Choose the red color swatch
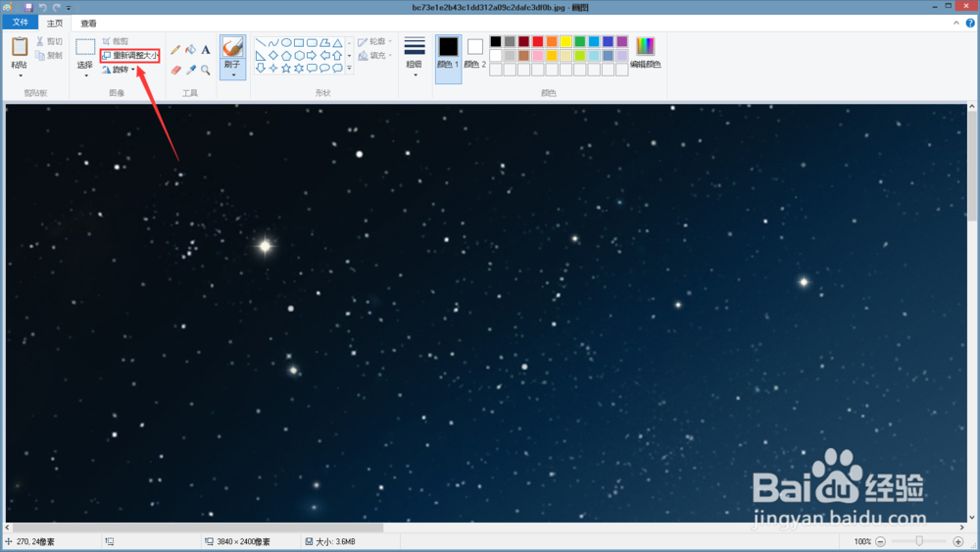The image size is (980, 552). pyautogui.click(x=537, y=41)
